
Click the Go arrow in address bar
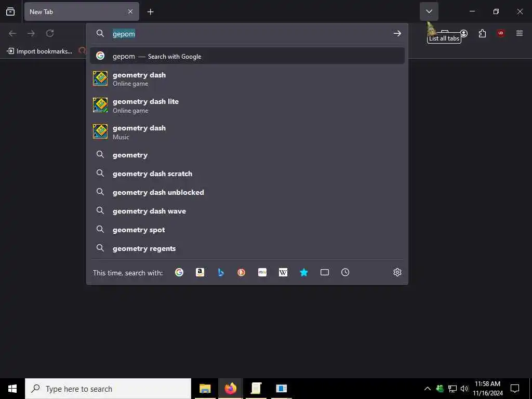(x=397, y=34)
